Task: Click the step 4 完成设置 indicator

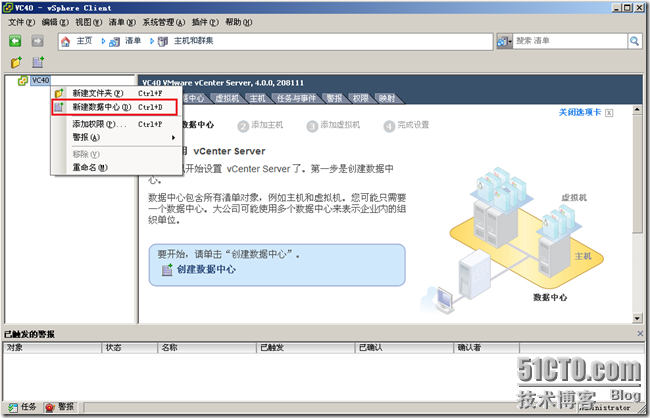Action: (x=407, y=125)
